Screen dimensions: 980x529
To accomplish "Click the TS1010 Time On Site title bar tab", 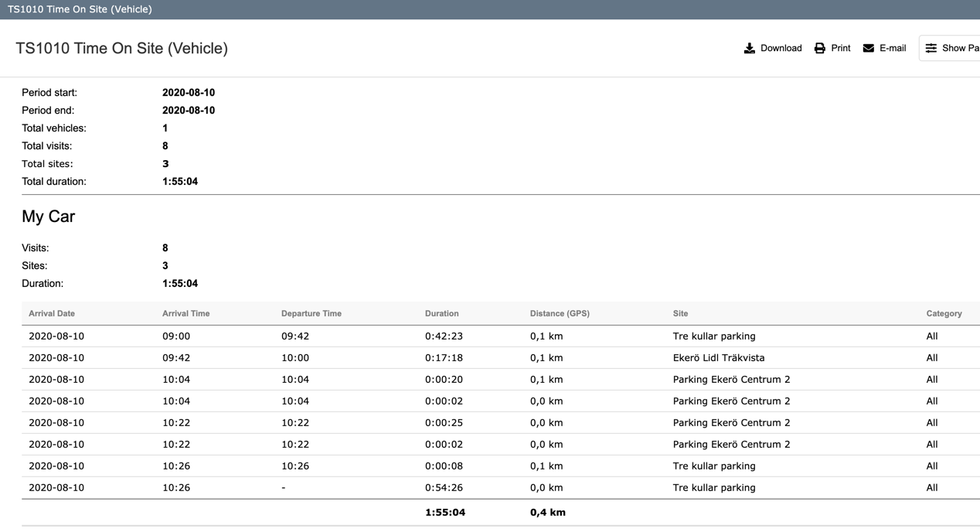I will (x=80, y=9).
